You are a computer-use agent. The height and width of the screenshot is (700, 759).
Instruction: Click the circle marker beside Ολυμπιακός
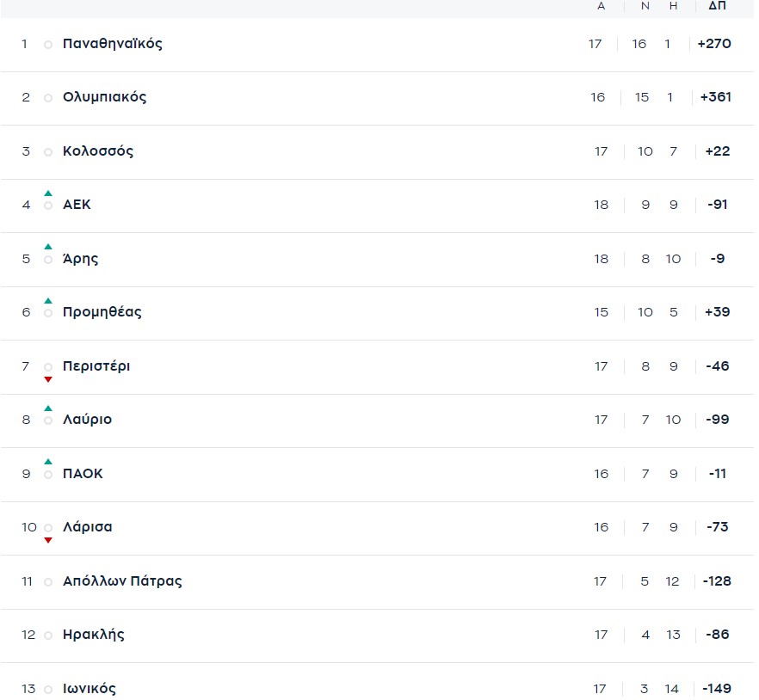click(48, 98)
